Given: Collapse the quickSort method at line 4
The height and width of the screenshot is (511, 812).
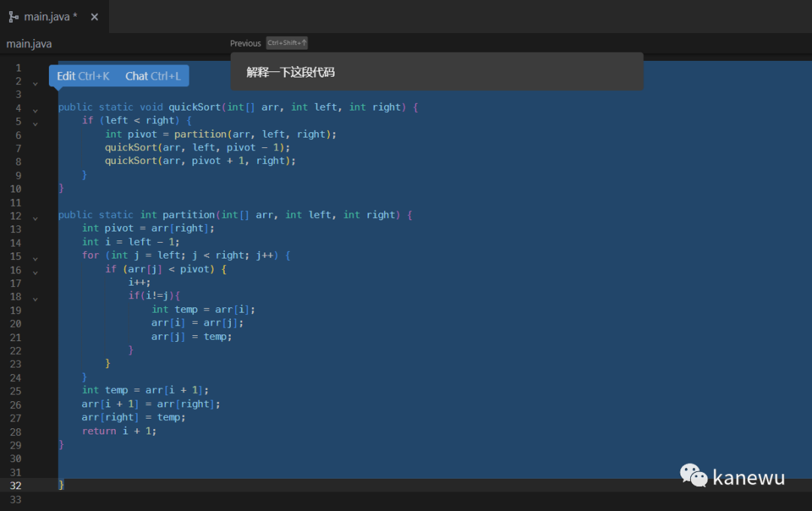Looking at the screenshot, I should point(35,110).
